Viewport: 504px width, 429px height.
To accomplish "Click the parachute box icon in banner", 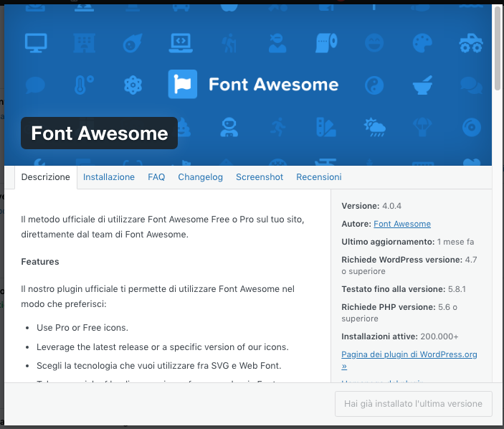I will 422,128.
